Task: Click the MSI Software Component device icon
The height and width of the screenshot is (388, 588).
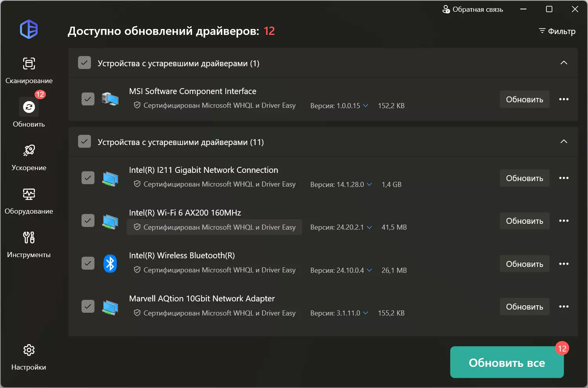Action: [110, 99]
